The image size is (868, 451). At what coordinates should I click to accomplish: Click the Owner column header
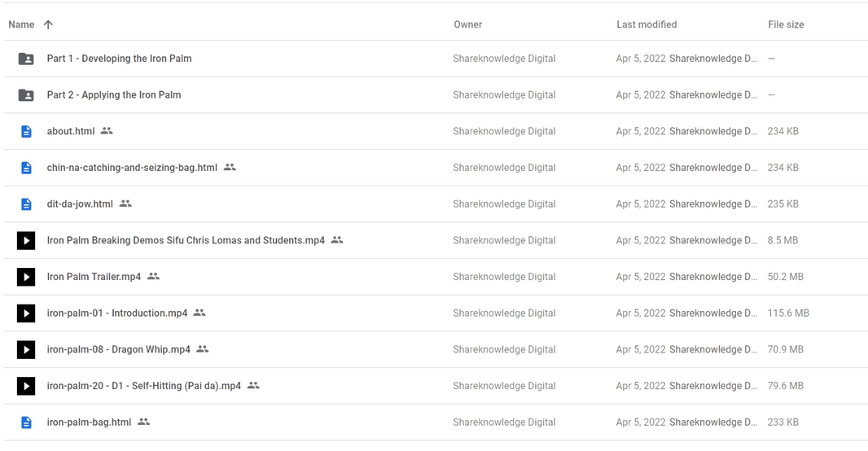pos(467,24)
